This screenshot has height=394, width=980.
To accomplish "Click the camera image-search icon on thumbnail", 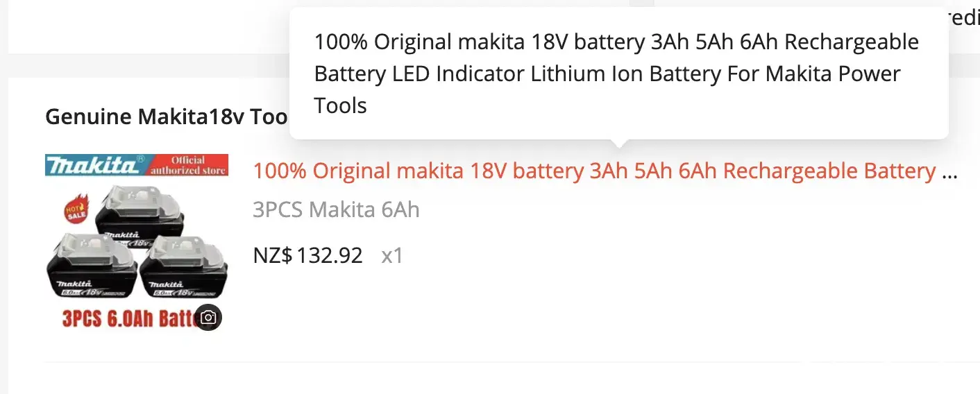I will 208,318.
